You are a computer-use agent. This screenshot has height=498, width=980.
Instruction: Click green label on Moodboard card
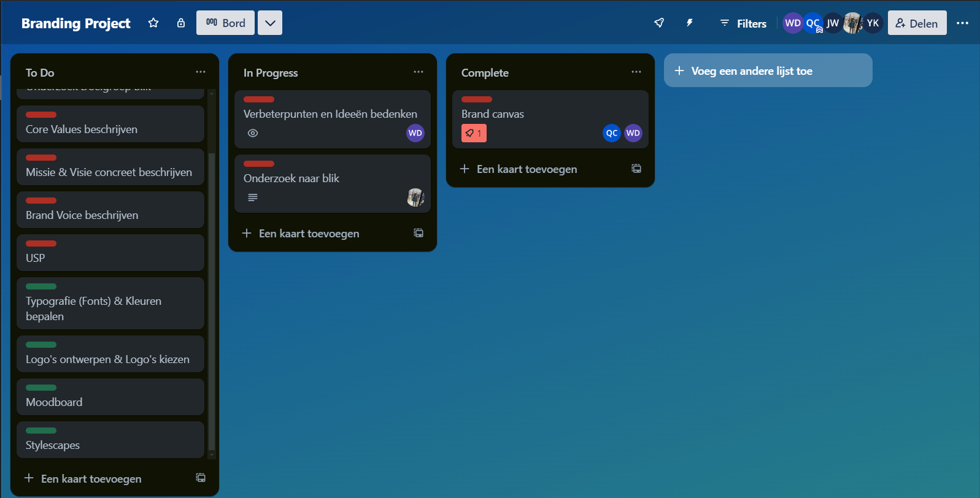tap(41, 388)
